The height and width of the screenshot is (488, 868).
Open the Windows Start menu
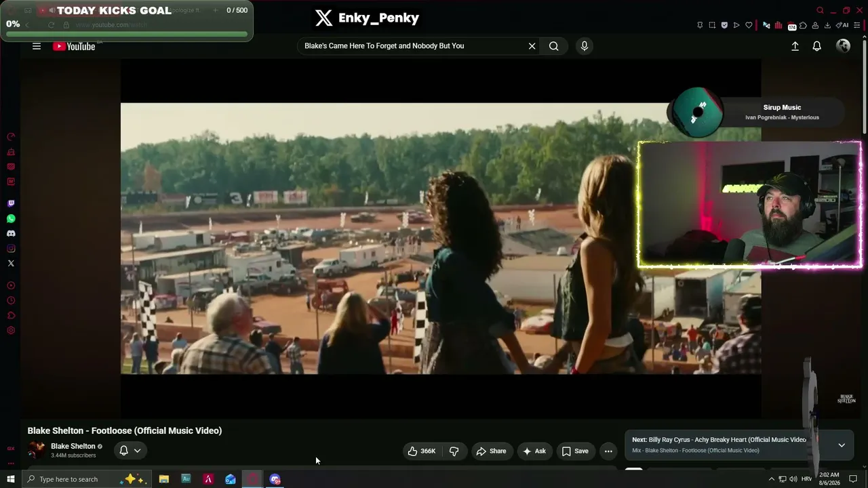pos(11,479)
